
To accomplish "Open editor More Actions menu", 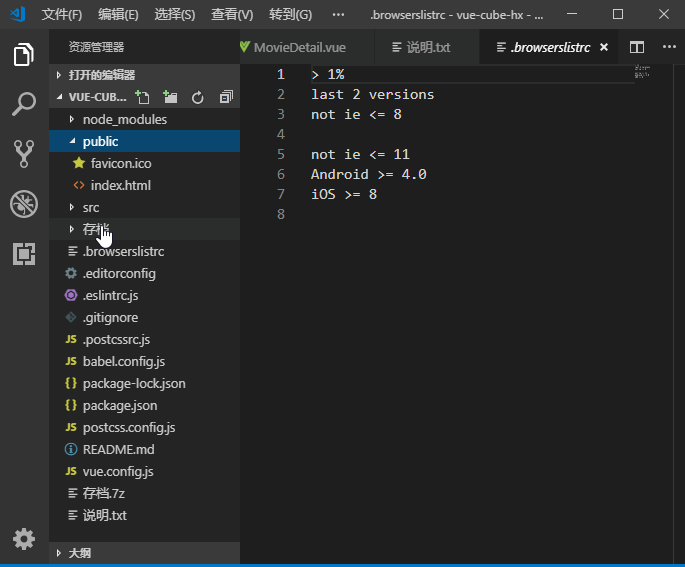I will (x=669, y=47).
